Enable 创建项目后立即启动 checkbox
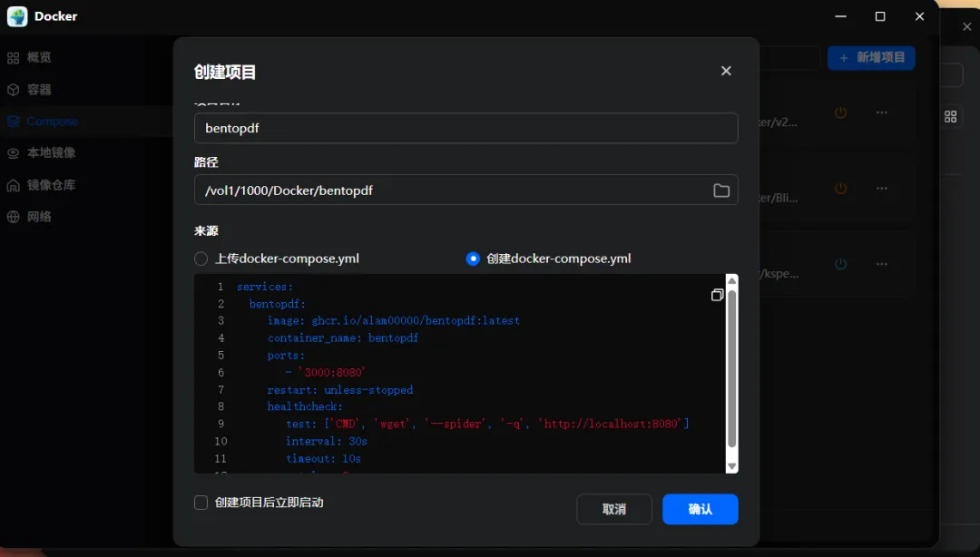 (201, 503)
